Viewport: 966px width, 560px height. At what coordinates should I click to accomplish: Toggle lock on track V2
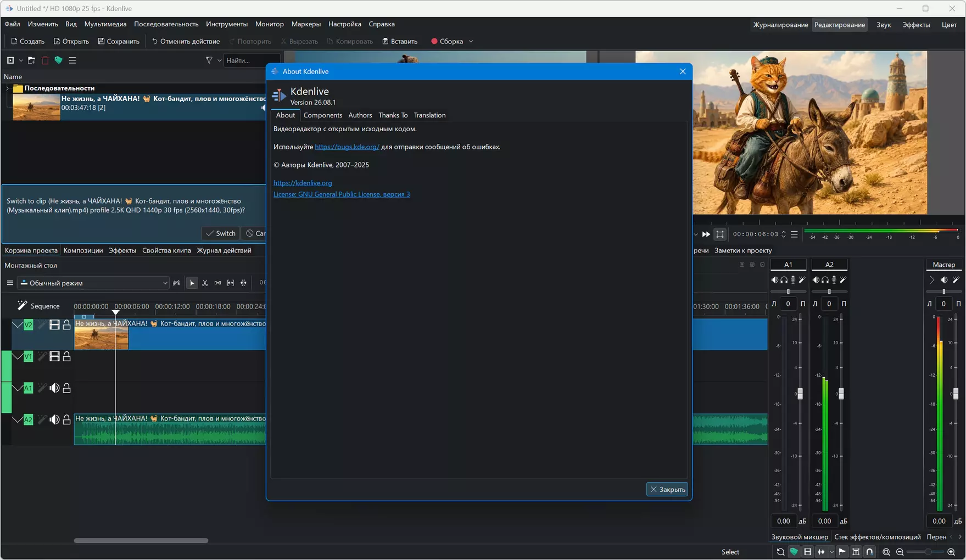[x=66, y=325]
